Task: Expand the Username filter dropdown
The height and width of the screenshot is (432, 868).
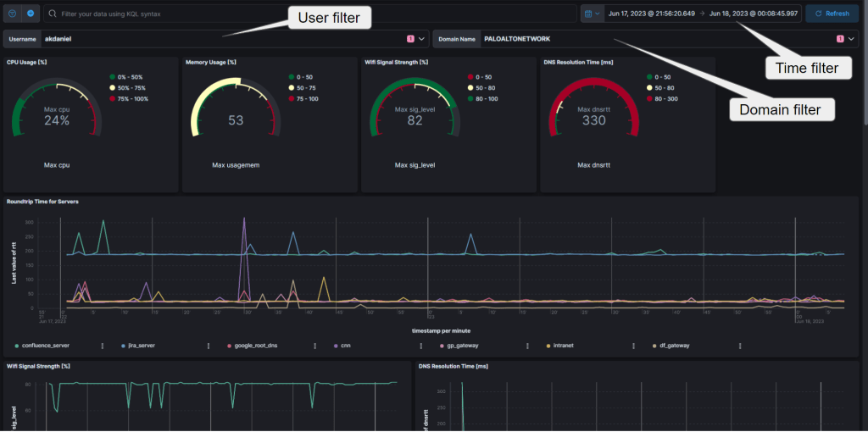Action: (421, 39)
